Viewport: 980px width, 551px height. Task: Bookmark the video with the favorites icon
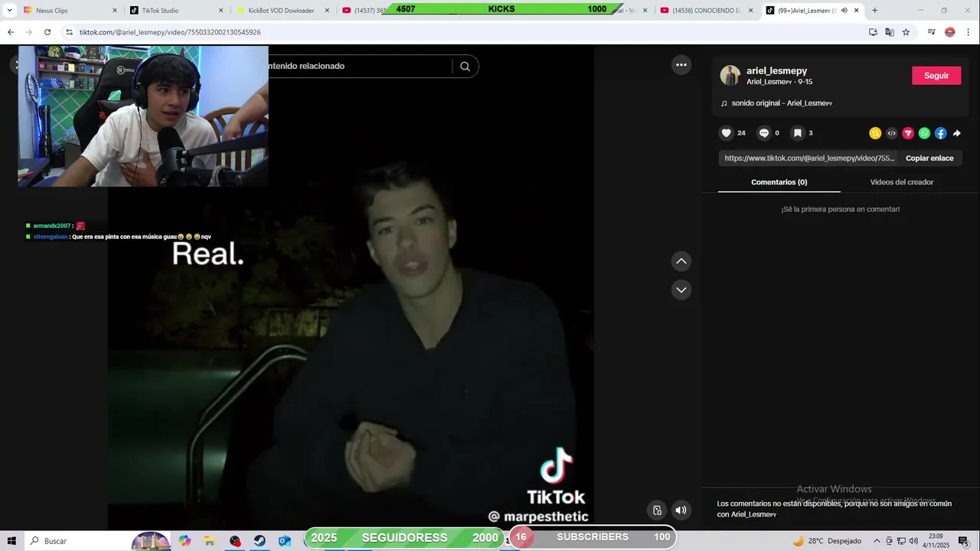click(797, 133)
